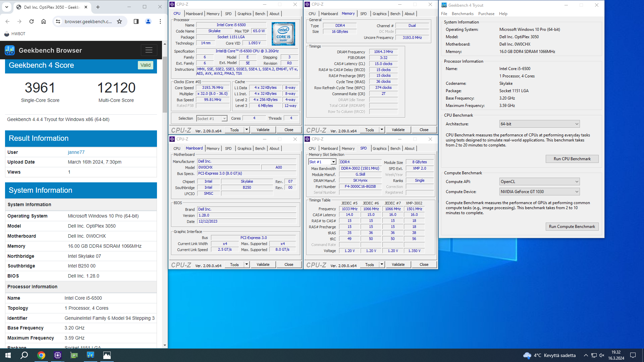This screenshot has height=362, width=644.
Task: View site information icon in address bar
Action: pos(58,21)
